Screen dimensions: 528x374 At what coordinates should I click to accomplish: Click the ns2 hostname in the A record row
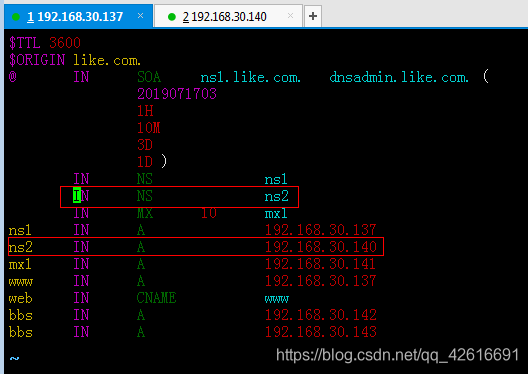[x=21, y=247]
